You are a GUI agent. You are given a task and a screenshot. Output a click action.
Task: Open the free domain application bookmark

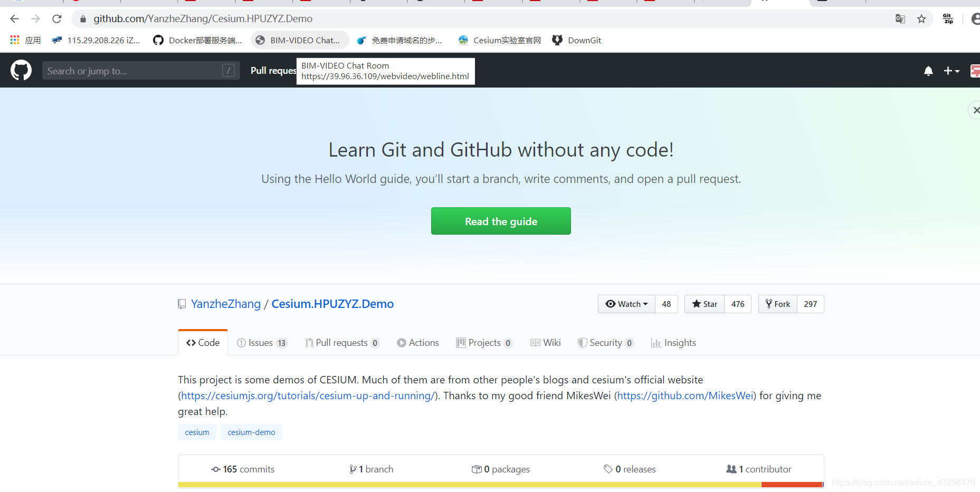(x=399, y=40)
